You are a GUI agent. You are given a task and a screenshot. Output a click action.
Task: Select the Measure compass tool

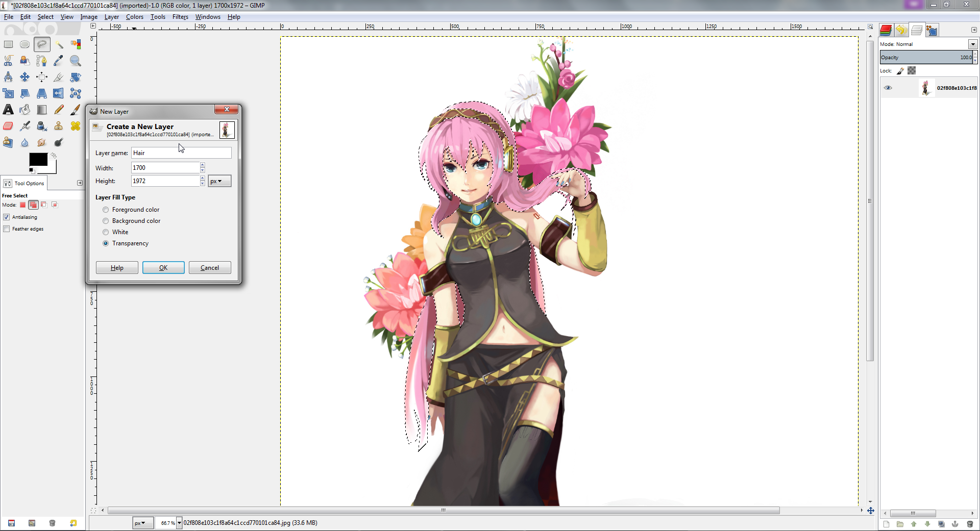tap(9, 77)
